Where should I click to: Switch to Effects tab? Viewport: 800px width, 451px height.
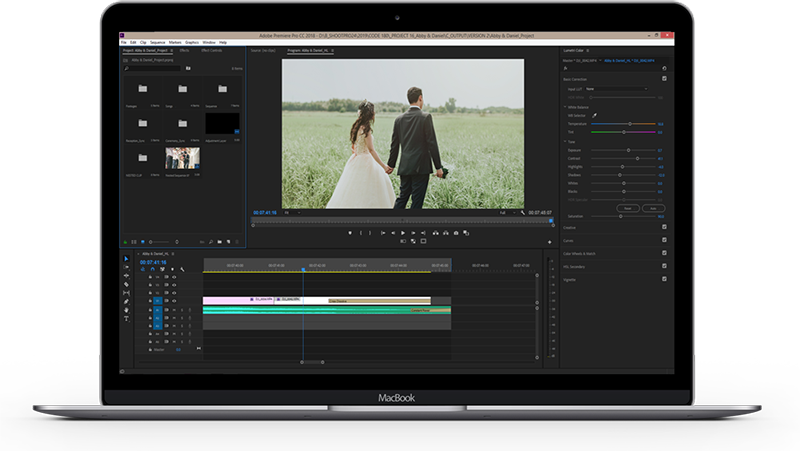coord(184,51)
